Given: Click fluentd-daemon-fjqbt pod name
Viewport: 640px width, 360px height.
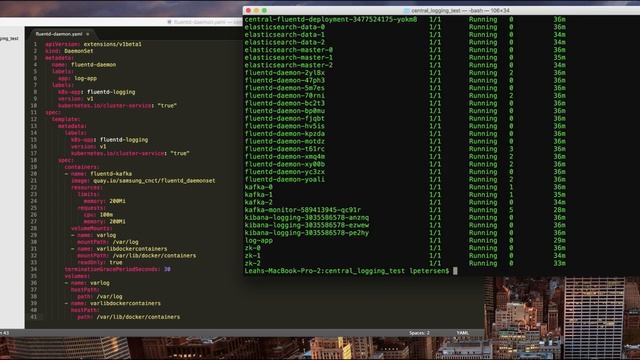Looking at the screenshot, I should click(x=284, y=118).
